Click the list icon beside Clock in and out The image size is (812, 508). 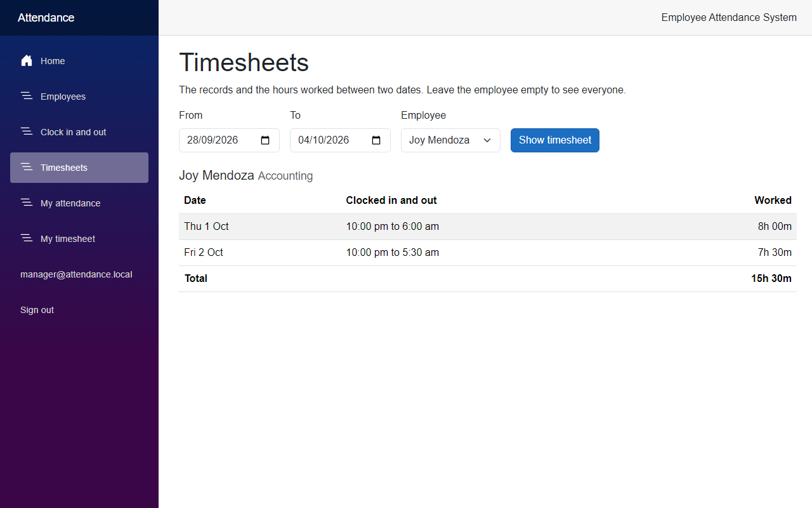click(27, 131)
